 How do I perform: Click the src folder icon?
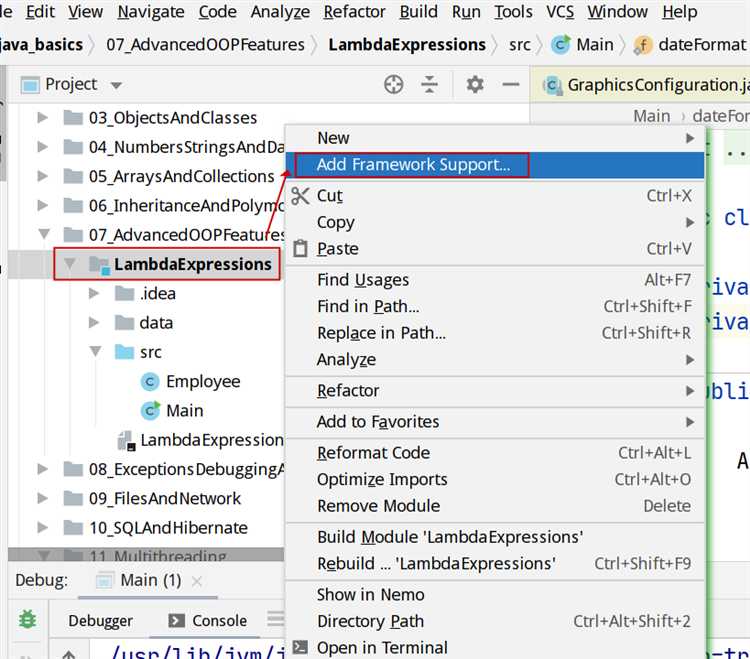point(124,352)
